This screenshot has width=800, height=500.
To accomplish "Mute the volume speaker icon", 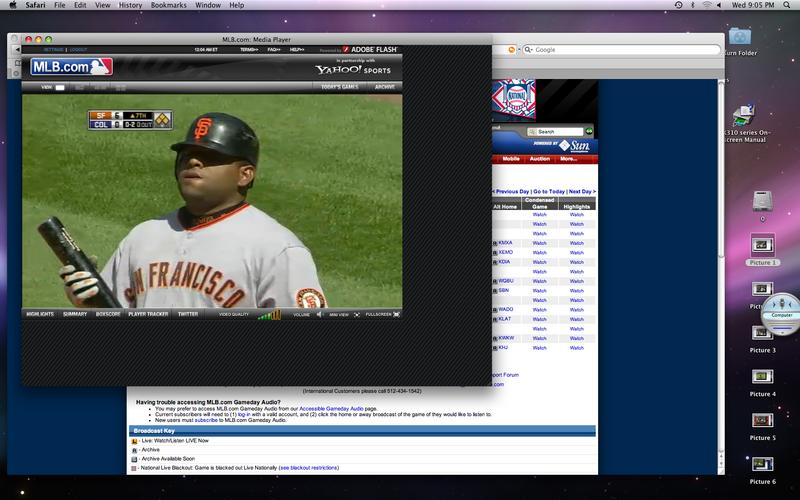I will (319, 314).
